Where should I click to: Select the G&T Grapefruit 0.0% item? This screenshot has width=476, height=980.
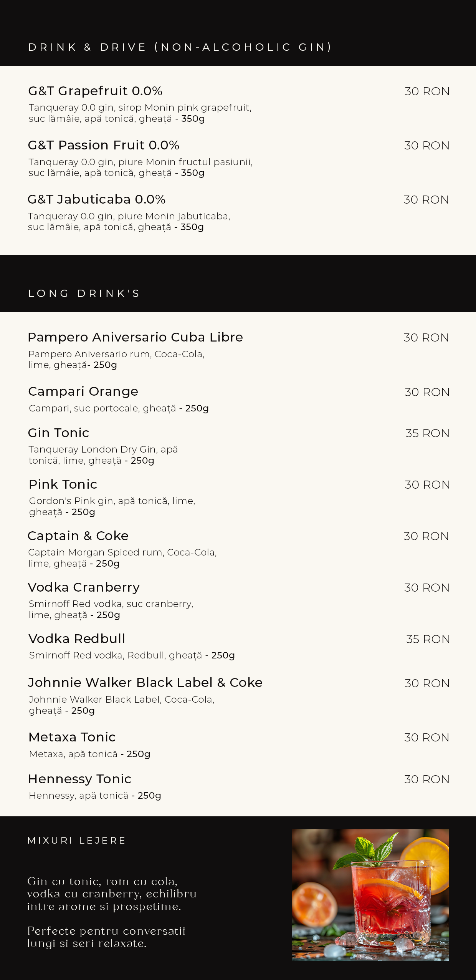pos(95,91)
